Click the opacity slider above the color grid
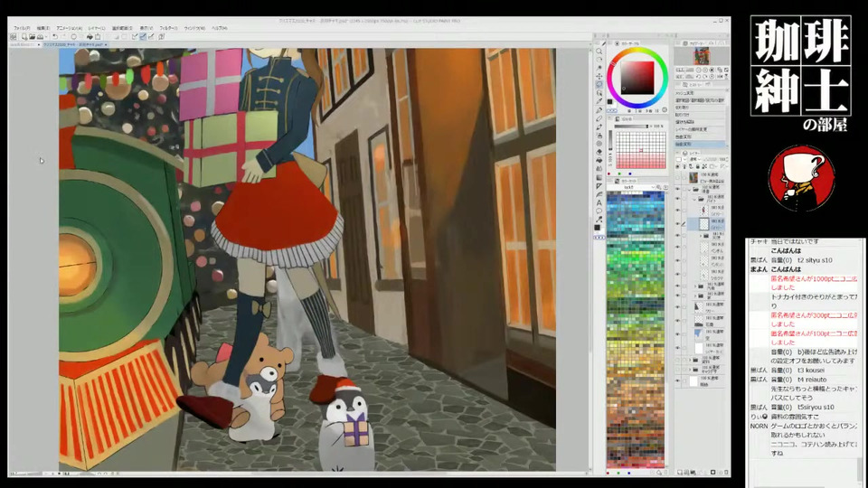868x488 pixels. click(631, 127)
